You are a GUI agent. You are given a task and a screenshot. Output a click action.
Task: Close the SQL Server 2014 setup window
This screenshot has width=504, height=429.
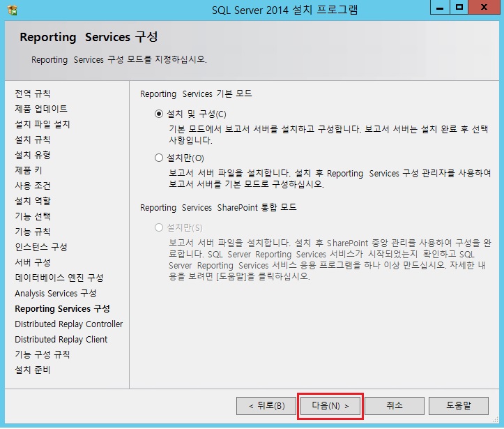tap(484, 8)
